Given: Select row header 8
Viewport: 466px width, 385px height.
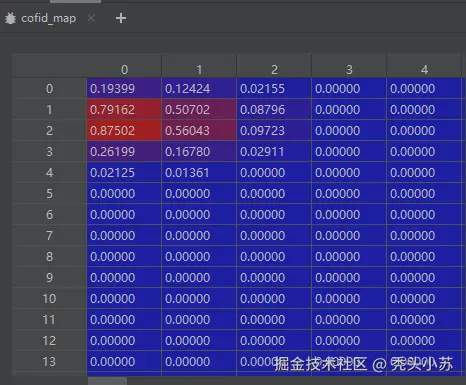Looking at the screenshot, I should [49, 257].
